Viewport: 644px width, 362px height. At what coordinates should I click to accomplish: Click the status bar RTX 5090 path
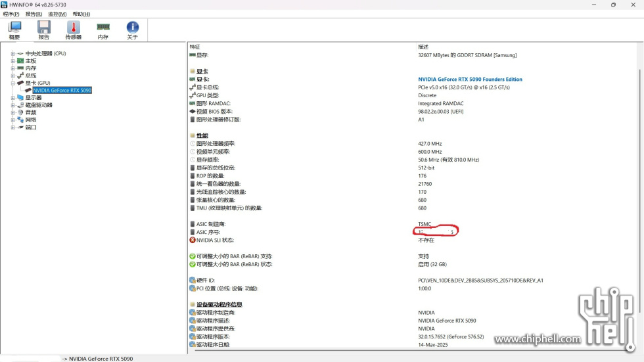pyautogui.click(x=97, y=358)
